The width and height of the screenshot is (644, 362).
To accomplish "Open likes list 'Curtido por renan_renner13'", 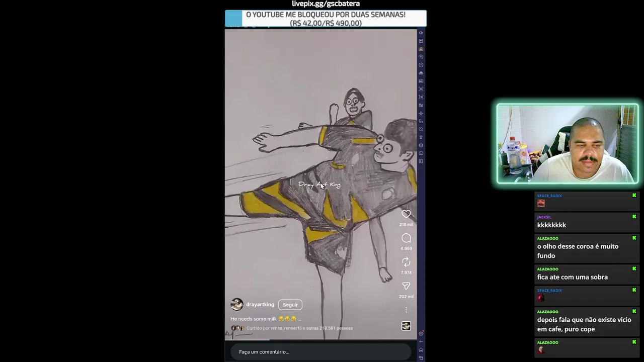I will pos(299,328).
